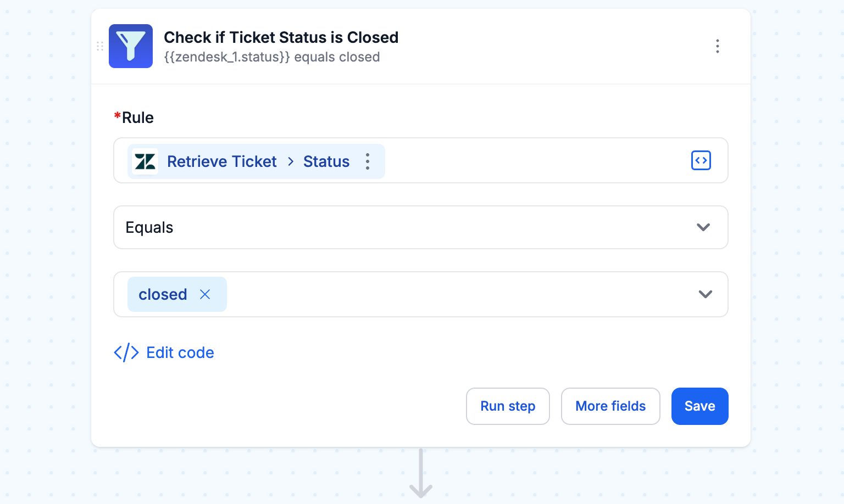The height and width of the screenshot is (504, 844).
Task: Open the Status pill's three-dot menu
Action: [x=368, y=161]
